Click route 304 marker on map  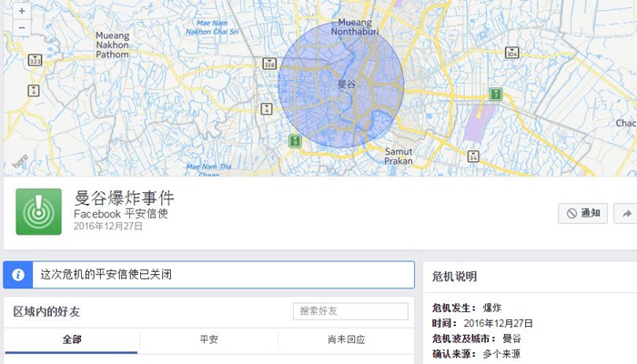(x=511, y=53)
